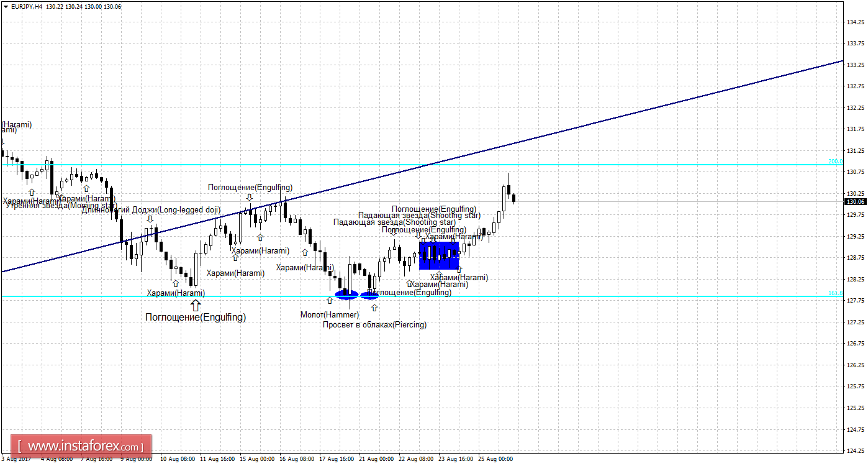
Task: Click the 4 Aug 08:00 time label
Action: [x=58, y=459]
